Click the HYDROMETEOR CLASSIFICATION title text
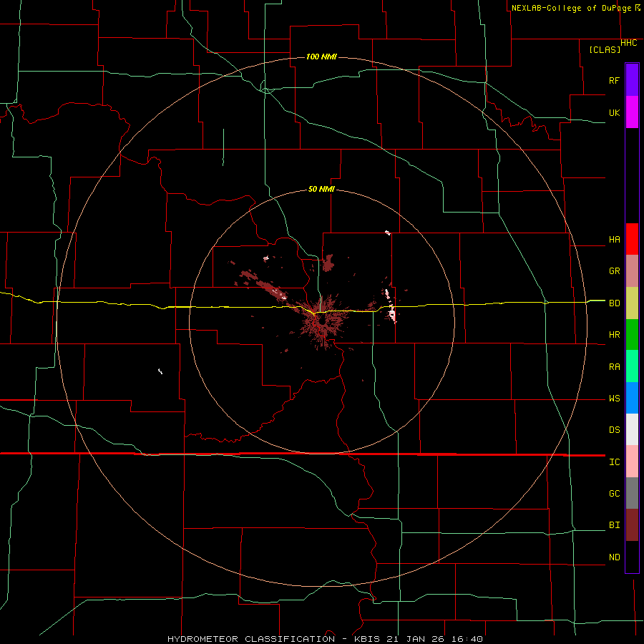644x644 pixels. click(251, 639)
